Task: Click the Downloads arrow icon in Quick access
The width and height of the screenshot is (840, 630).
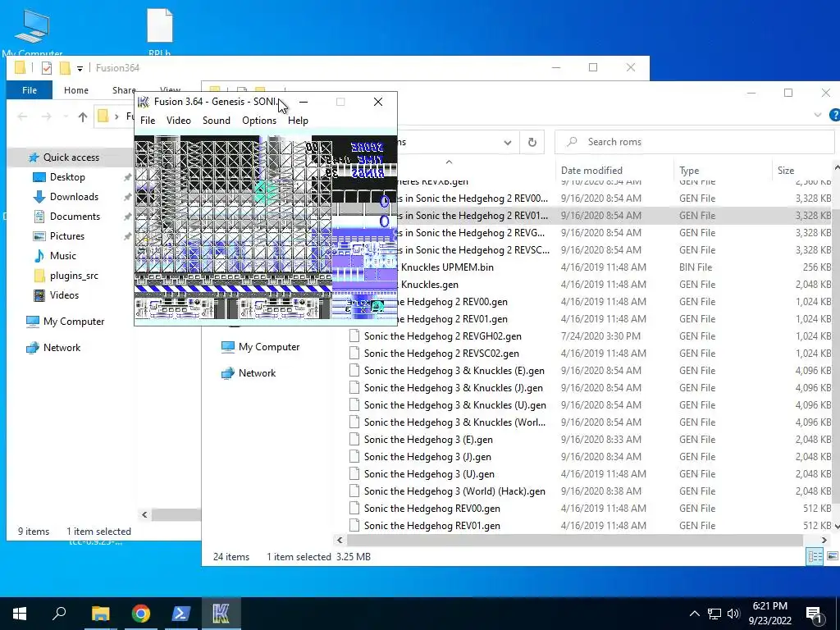Action: click(39, 197)
